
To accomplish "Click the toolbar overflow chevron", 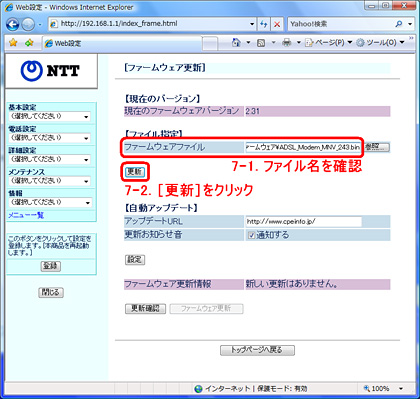I will point(411,38).
